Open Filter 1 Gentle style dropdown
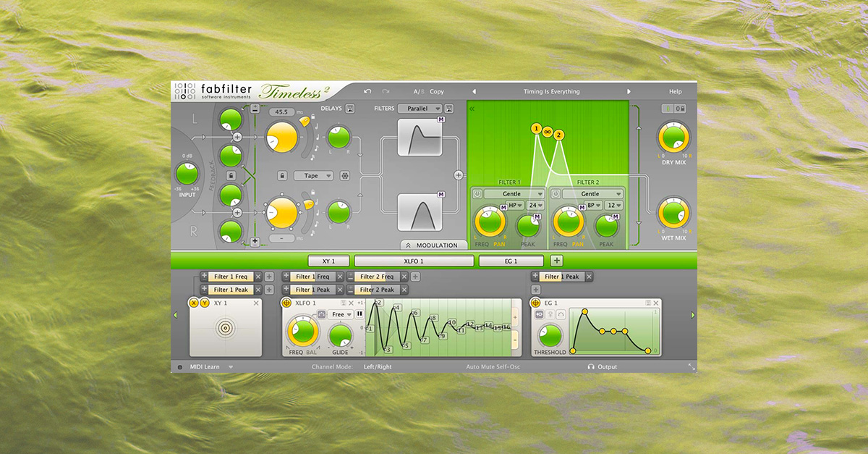Viewport: 868px width, 454px height. (x=514, y=194)
